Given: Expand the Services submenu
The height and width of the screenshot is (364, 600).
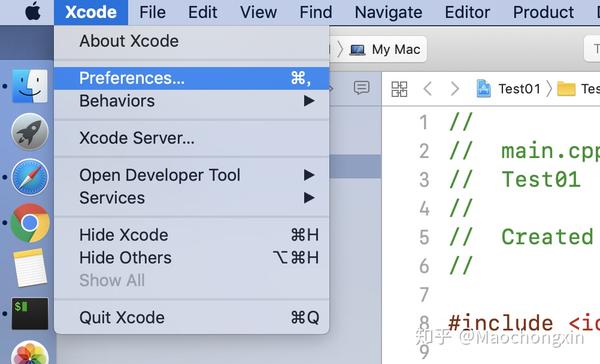Looking at the screenshot, I should pos(191,198).
